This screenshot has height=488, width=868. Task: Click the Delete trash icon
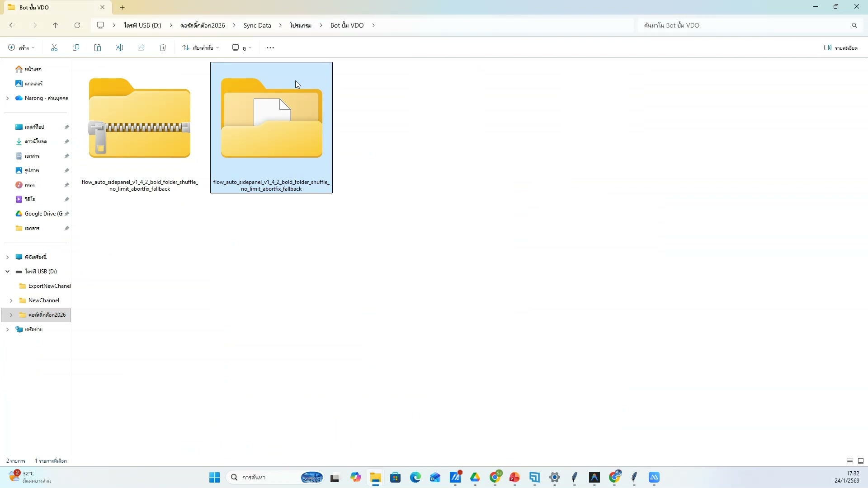tap(163, 47)
